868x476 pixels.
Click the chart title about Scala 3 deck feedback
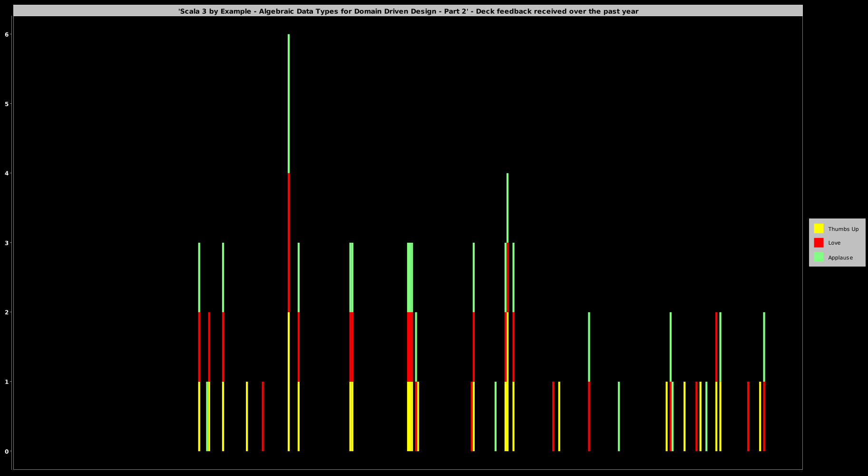pyautogui.click(x=408, y=11)
